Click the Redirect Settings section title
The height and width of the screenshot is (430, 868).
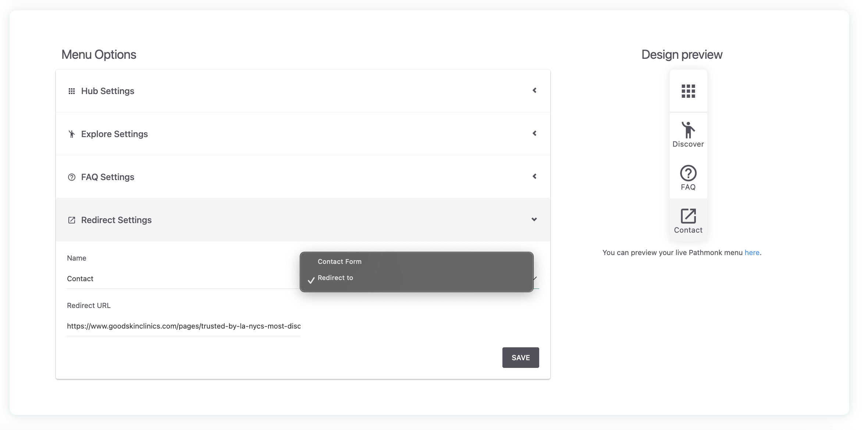(116, 220)
